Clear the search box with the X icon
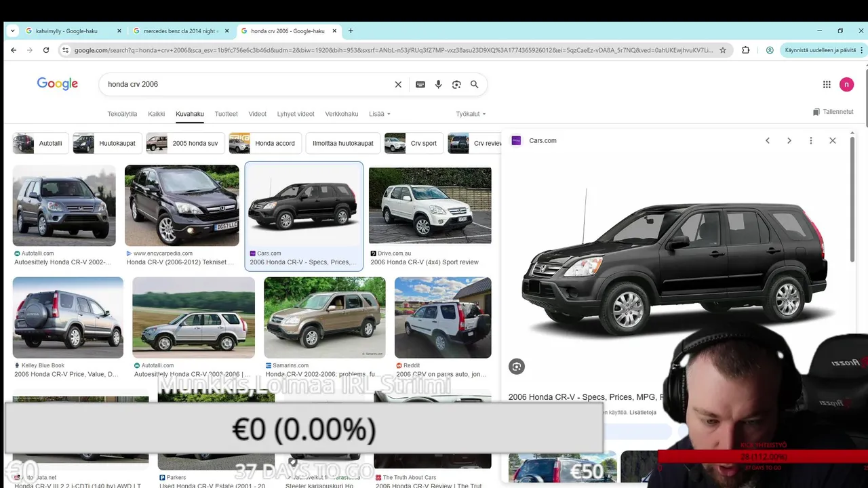868x488 pixels. tap(398, 85)
